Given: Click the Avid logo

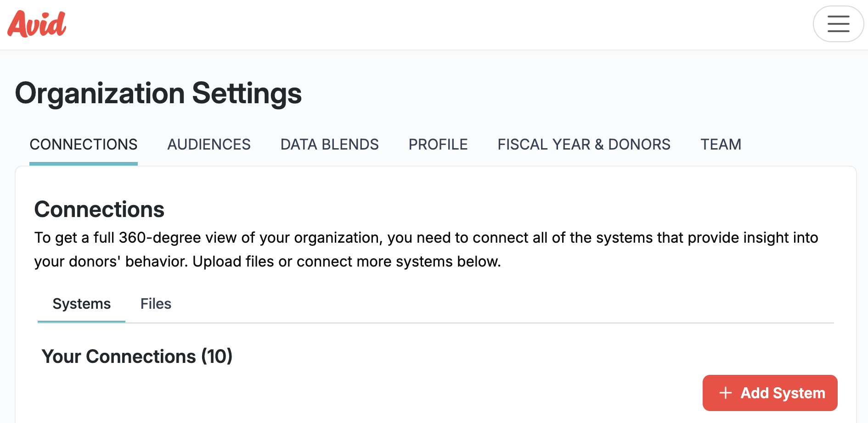Looking at the screenshot, I should point(37,24).
